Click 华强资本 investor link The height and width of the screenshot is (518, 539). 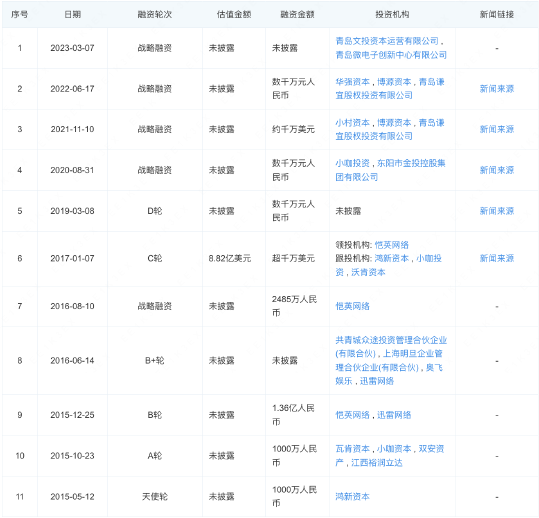click(352, 82)
